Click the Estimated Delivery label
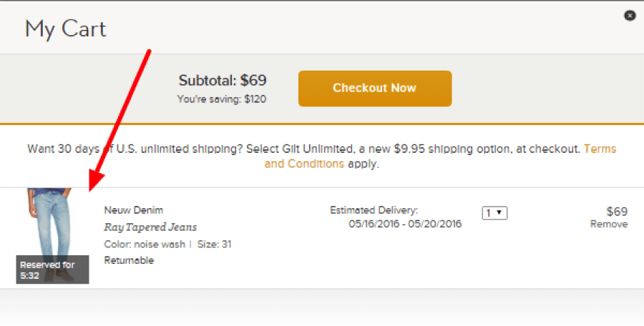Viewport: 644px width, 326px height. click(x=374, y=210)
